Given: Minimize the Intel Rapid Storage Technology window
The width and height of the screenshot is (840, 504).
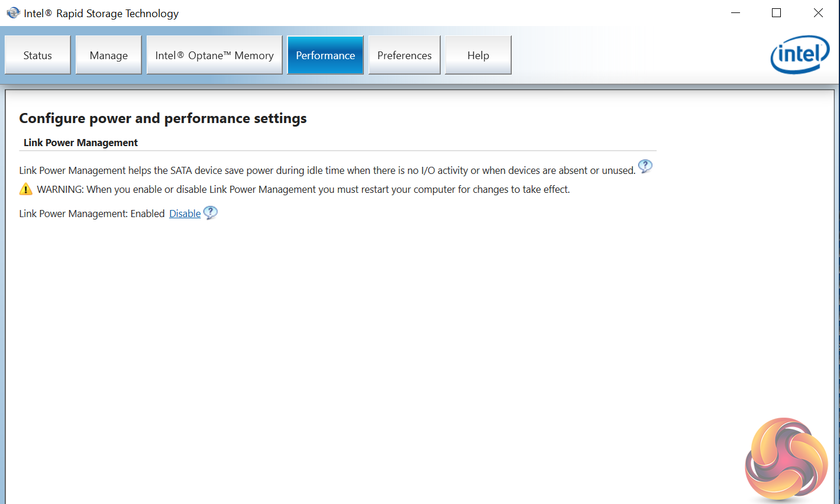Looking at the screenshot, I should point(736,12).
